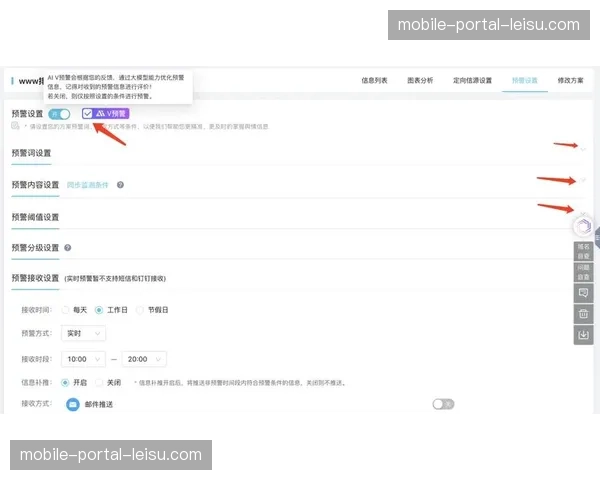This screenshot has width=600, height=480.
Task: Click the 预警分级设置 heading
Action: (35, 248)
